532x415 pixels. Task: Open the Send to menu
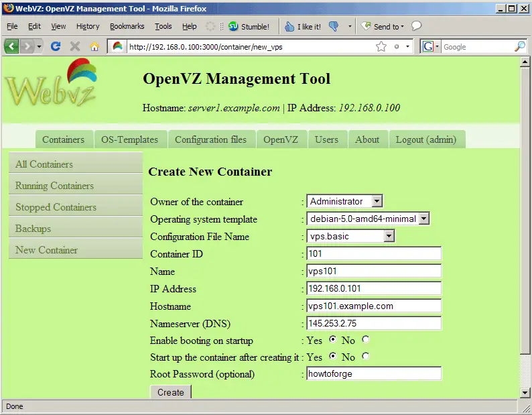383,27
